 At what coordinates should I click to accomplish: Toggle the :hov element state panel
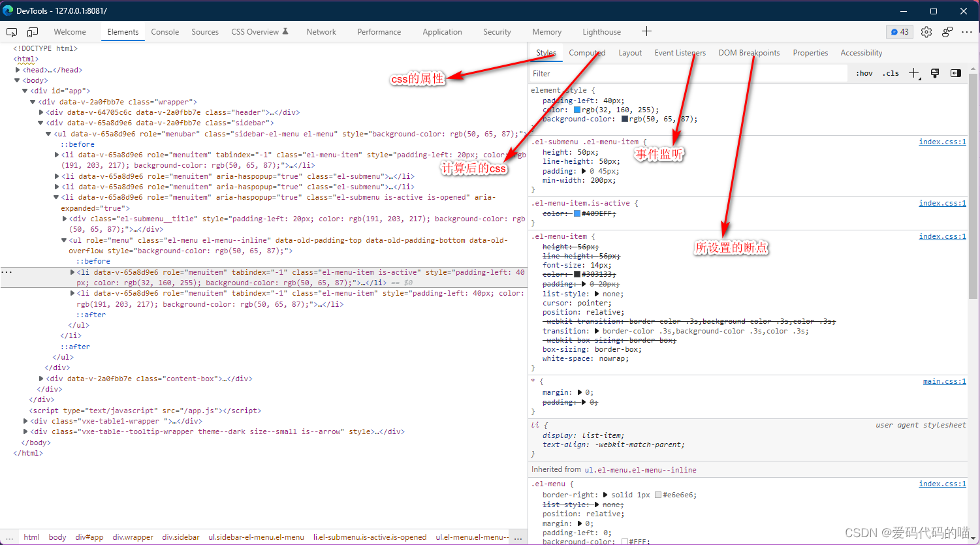(x=864, y=73)
